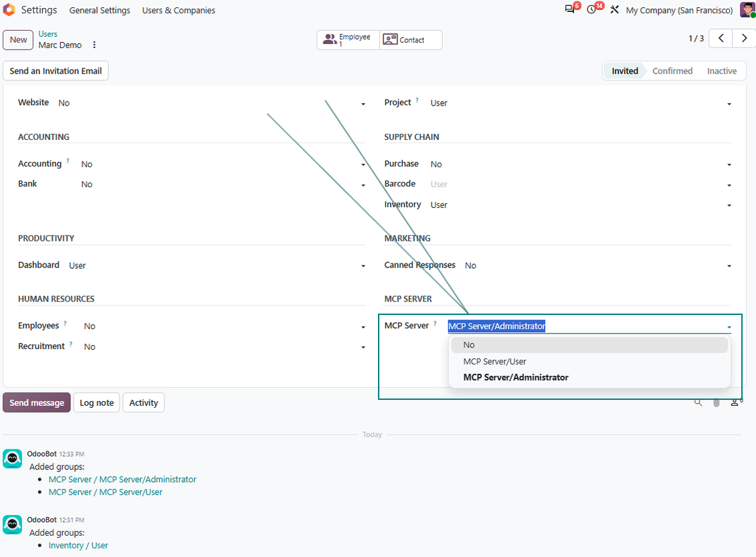Set the status to Inactive
The width and height of the screenshot is (756, 557).
tap(721, 71)
